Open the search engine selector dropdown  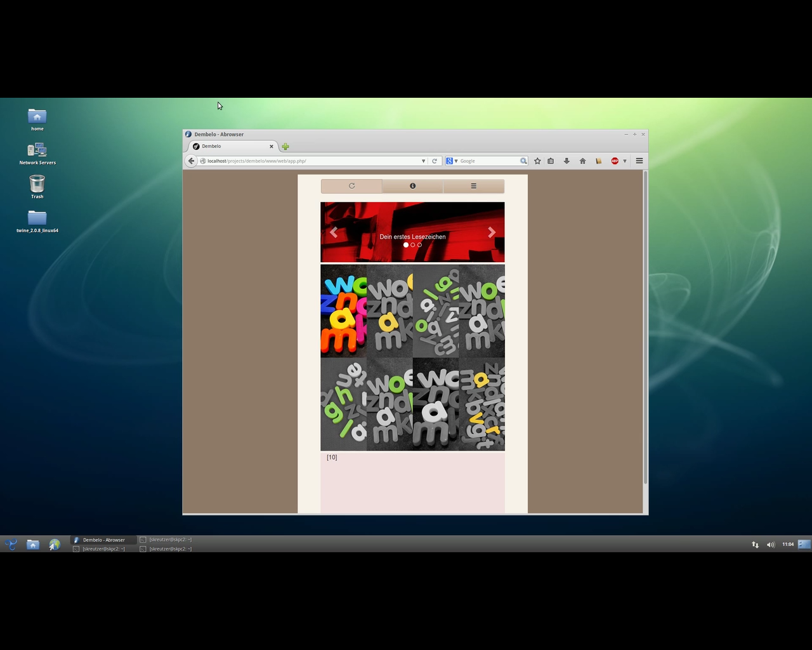coord(452,161)
